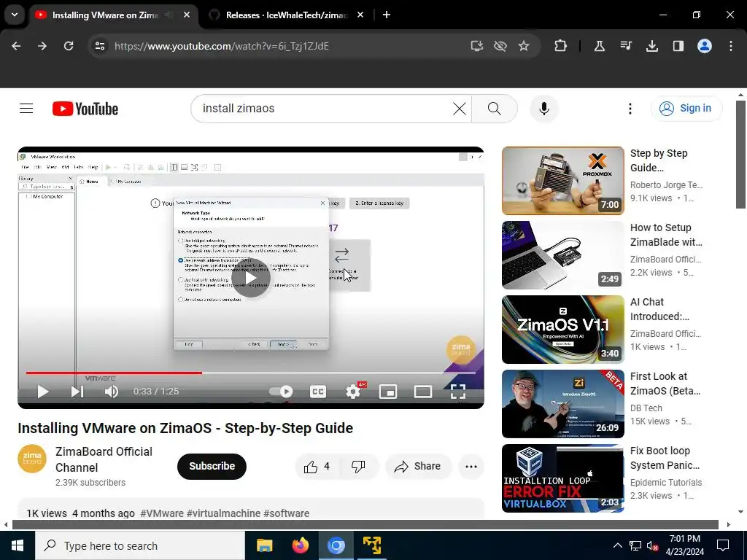This screenshot has width=747, height=560.
Task: Open the ZimaBoard Official Channel avatar
Action: point(32,459)
